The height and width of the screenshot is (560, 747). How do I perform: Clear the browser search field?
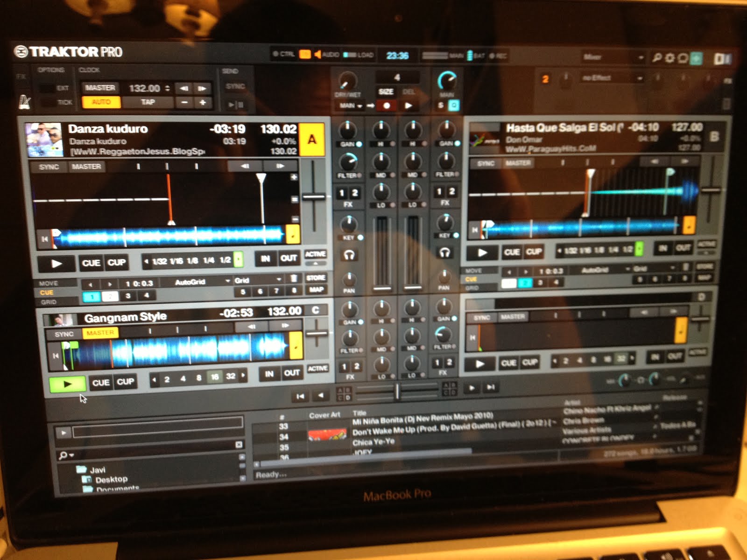(239, 445)
